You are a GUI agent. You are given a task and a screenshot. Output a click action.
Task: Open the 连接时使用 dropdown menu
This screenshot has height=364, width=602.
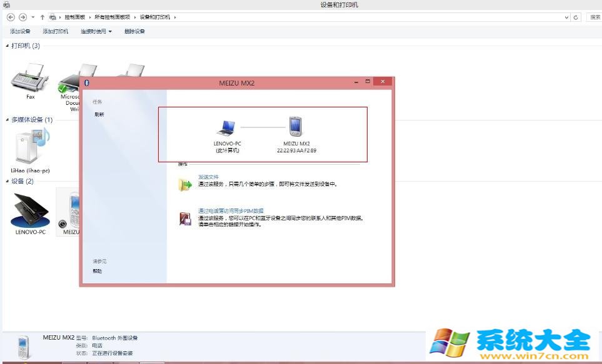tap(96, 31)
